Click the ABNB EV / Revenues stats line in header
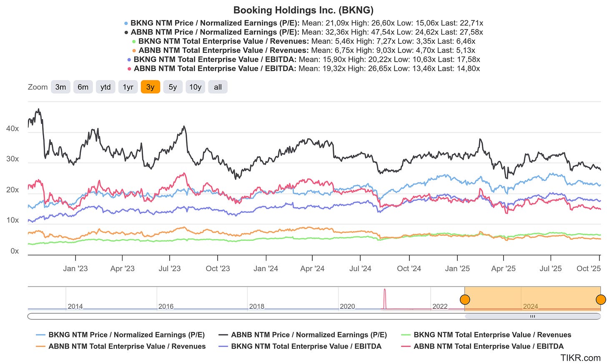This screenshot has width=607, height=364. (303, 50)
